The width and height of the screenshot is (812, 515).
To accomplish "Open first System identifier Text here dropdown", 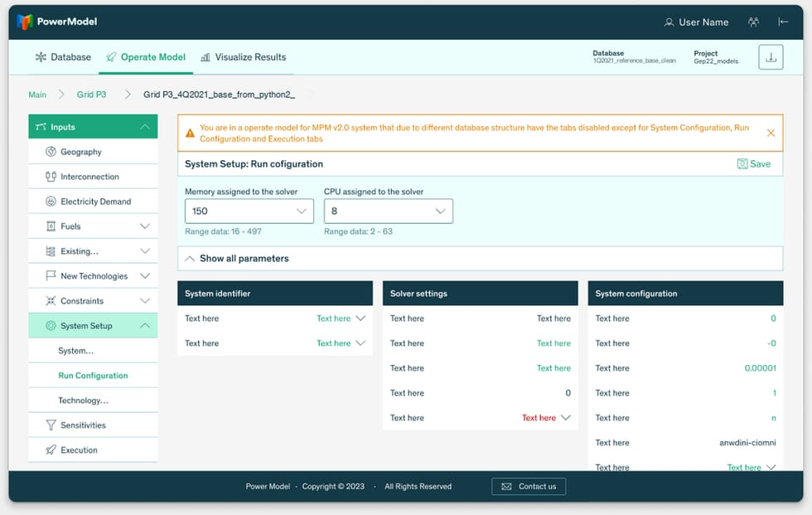I will pos(341,318).
